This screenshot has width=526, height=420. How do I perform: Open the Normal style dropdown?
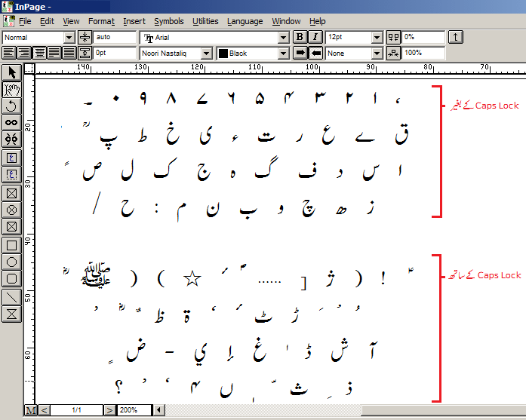[69, 37]
